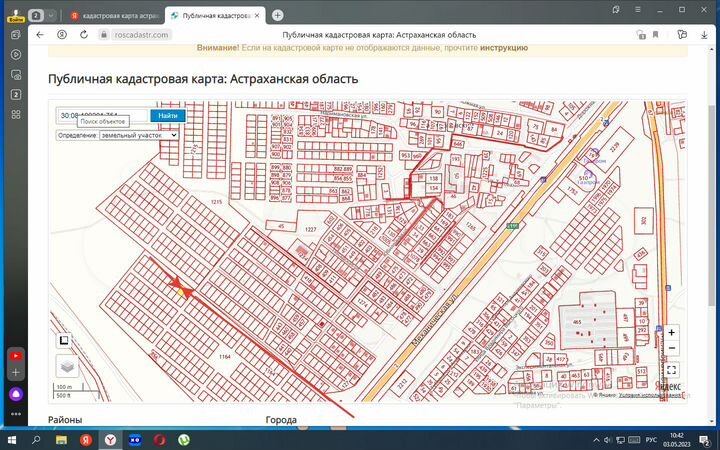Expand the 'Определение' object type dropdown
The width and height of the screenshot is (720, 450).
[139, 135]
